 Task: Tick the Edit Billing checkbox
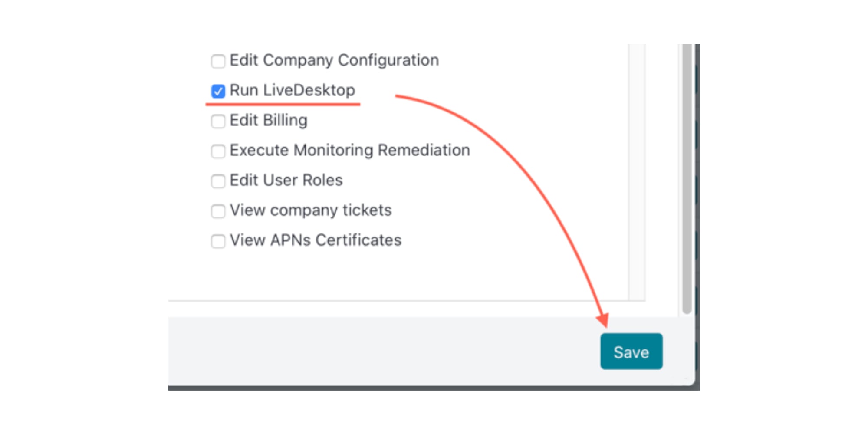[x=218, y=121]
